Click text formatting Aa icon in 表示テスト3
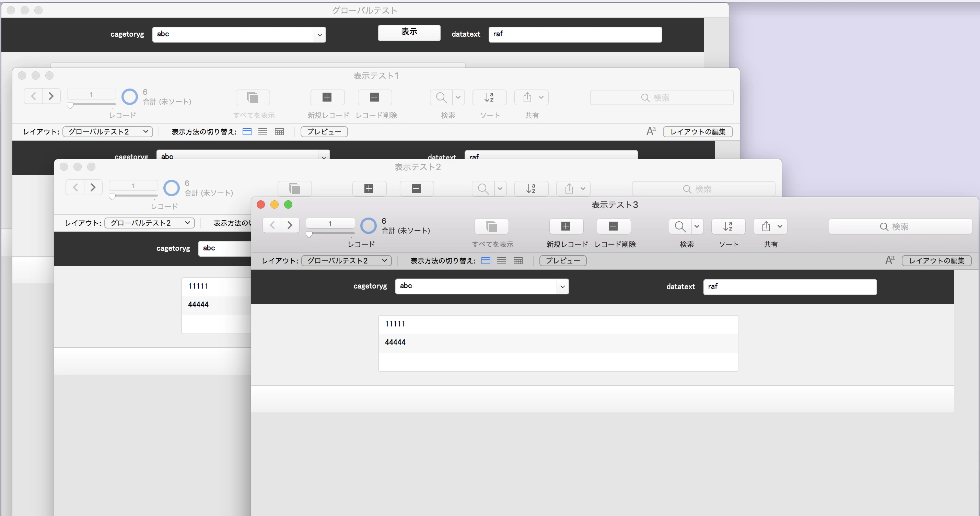980x516 pixels. [x=889, y=260]
